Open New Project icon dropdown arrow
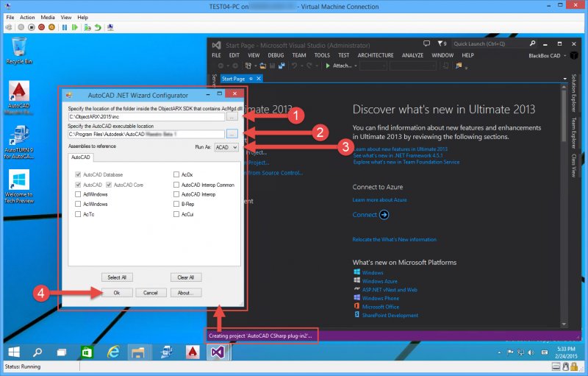The image size is (588, 376). click(255, 66)
